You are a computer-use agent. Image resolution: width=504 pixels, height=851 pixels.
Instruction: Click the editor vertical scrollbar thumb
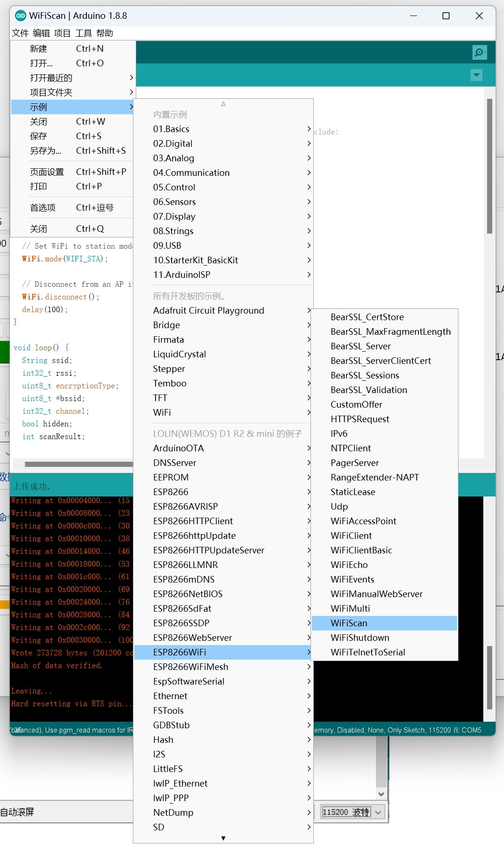point(489,166)
